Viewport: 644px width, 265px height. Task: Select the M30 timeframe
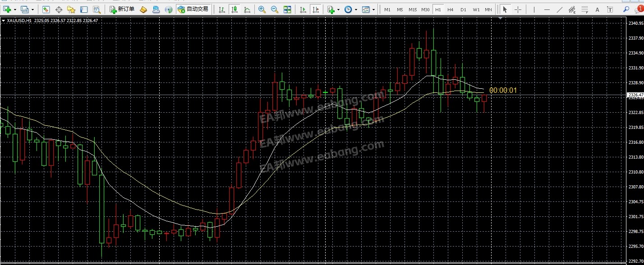pos(425,9)
